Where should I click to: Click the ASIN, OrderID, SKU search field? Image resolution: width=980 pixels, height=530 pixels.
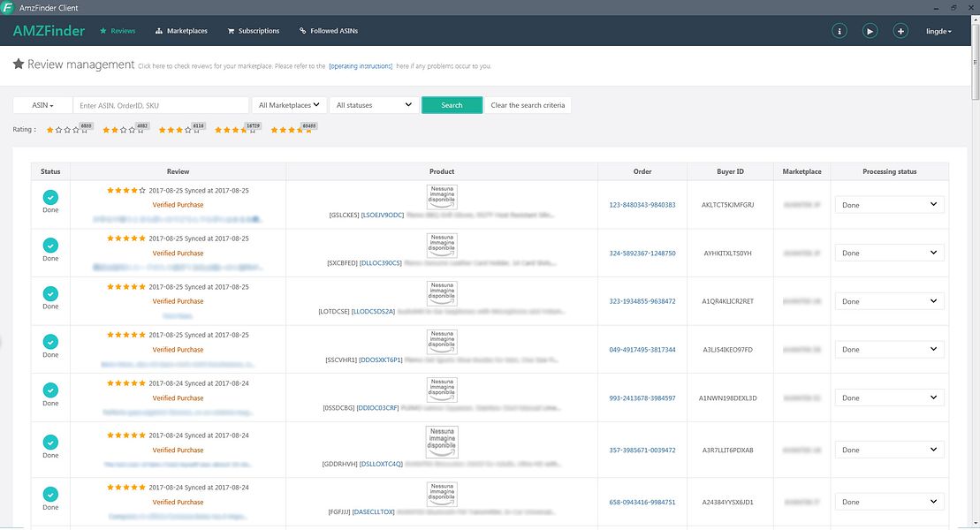(x=161, y=105)
